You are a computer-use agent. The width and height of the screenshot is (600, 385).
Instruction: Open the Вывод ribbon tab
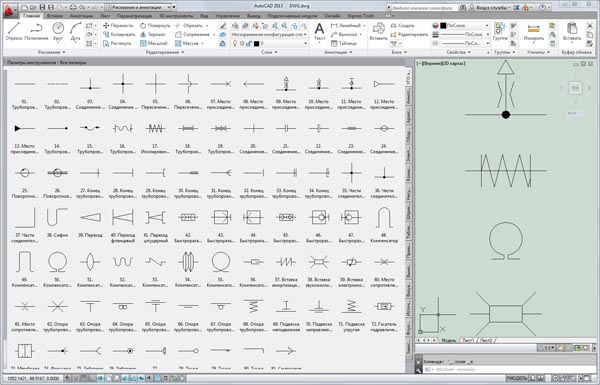click(253, 16)
